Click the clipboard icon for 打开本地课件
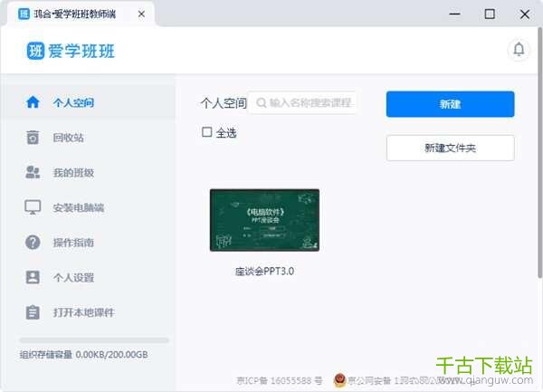The image size is (543, 392). click(33, 312)
